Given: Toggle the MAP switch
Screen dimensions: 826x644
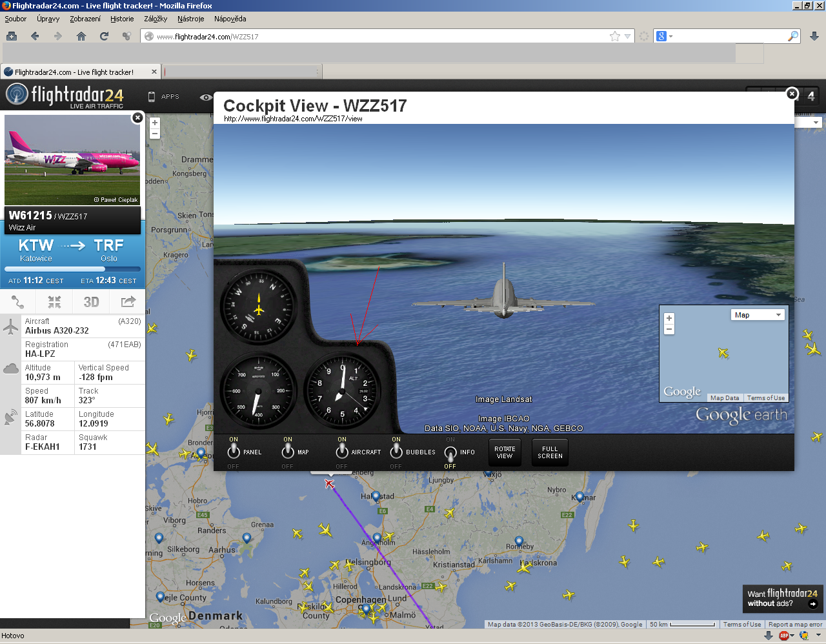Looking at the screenshot, I should (288, 452).
